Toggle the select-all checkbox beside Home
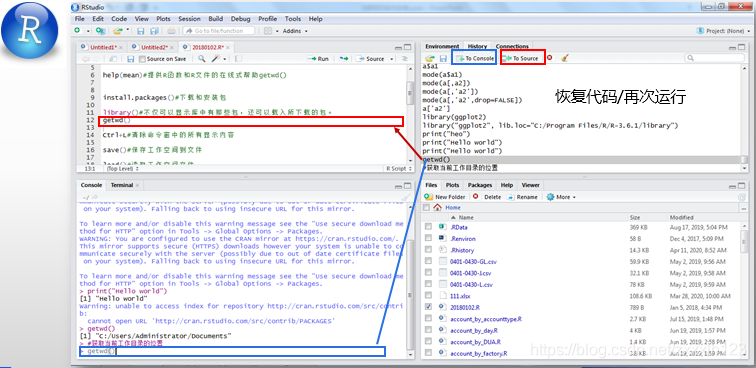Image resolution: width=756 pixels, height=368 pixels. tap(426, 207)
